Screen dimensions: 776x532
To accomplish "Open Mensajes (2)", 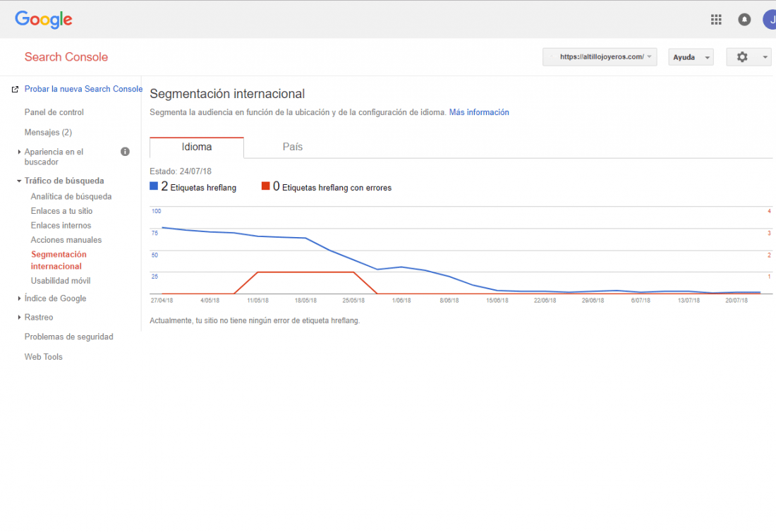I will (48, 133).
